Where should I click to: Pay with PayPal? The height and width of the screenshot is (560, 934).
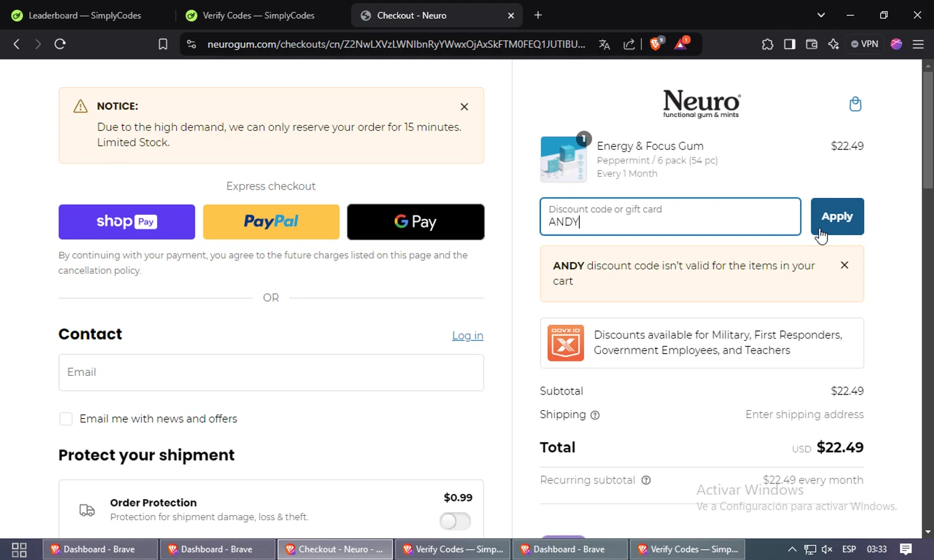(x=271, y=222)
